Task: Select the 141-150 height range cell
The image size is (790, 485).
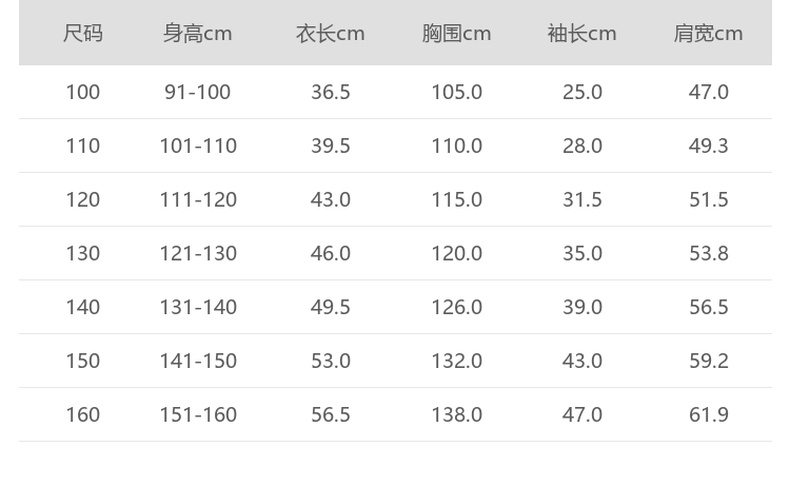Action: tap(198, 361)
